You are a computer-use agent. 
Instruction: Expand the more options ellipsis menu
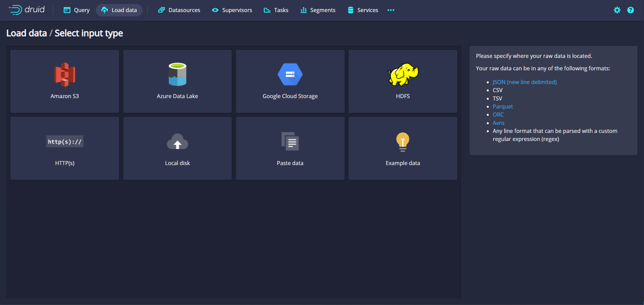tap(391, 10)
